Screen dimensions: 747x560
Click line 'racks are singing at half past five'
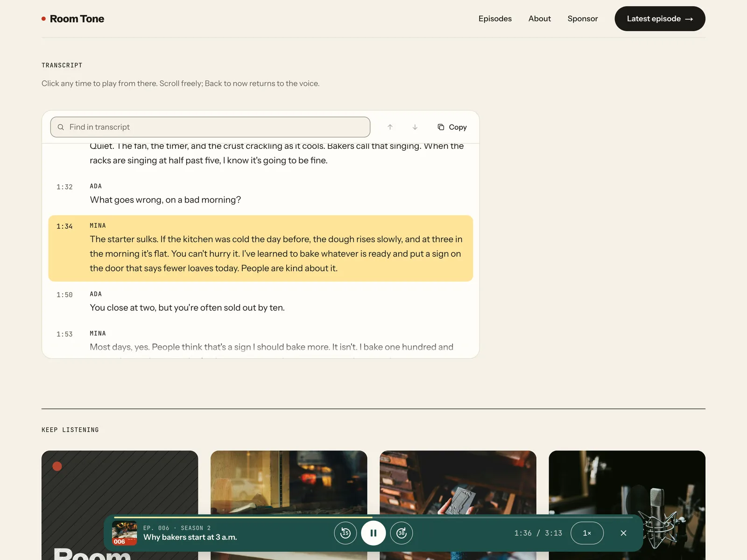[x=209, y=161]
